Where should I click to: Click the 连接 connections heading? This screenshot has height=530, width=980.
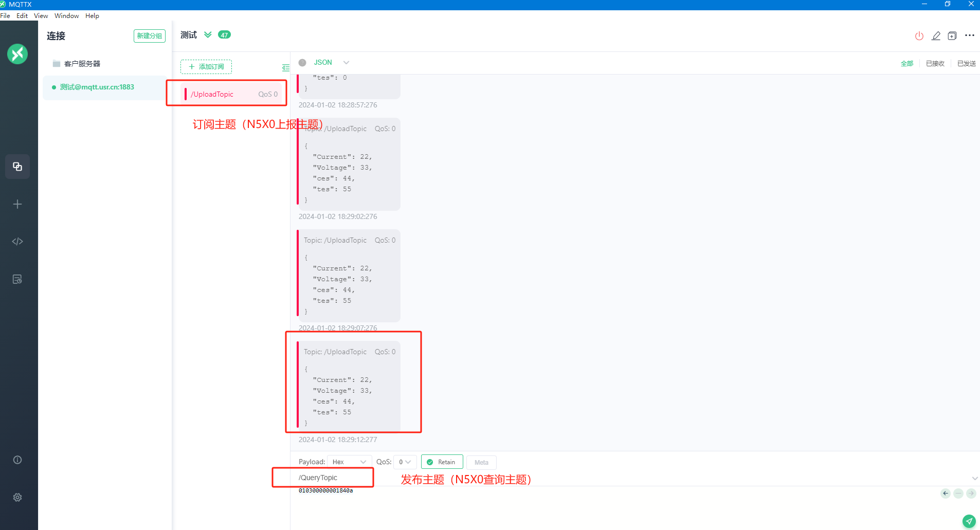tap(56, 36)
